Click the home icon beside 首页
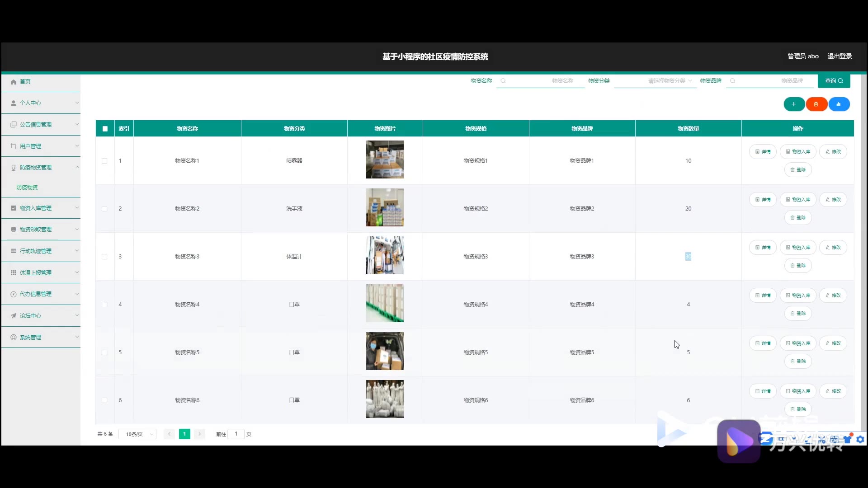Screen dimensions: 868x488 pos(14,82)
